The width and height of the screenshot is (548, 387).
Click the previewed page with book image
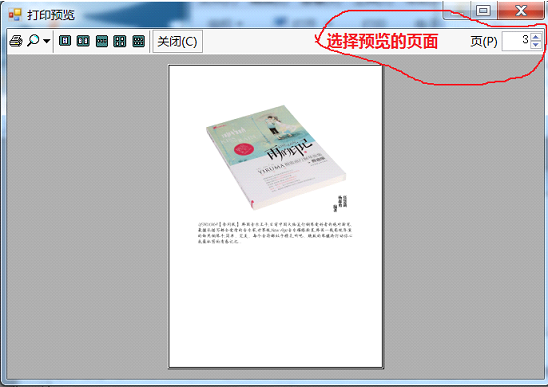[x=276, y=216]
